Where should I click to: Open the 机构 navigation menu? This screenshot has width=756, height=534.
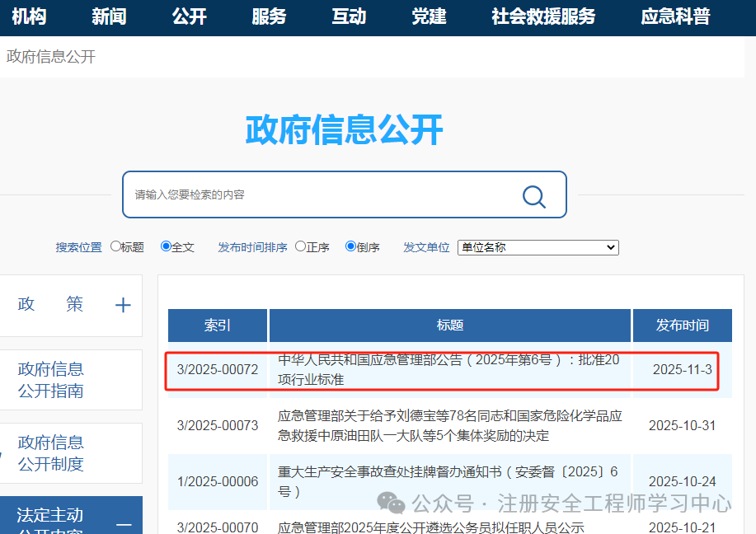29,16
